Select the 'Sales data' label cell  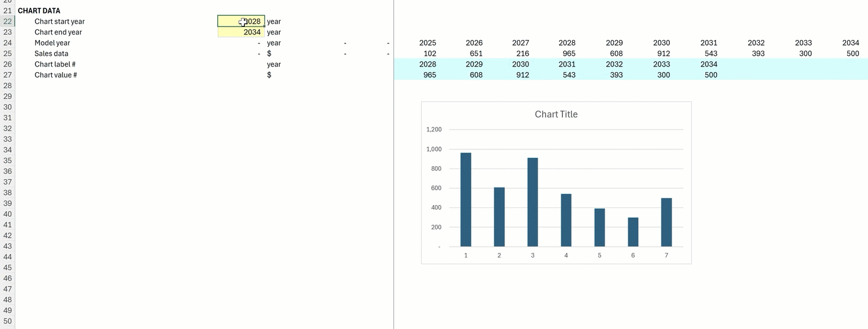tap(51, 54)
